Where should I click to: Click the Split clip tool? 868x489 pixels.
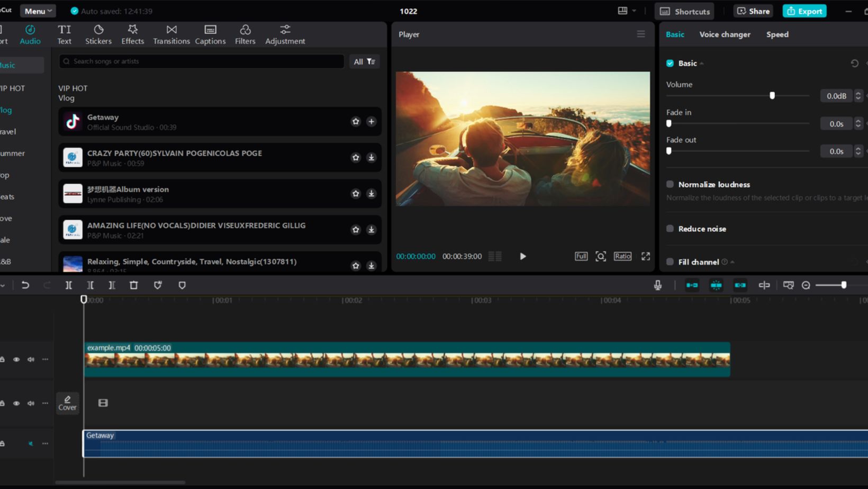point(68,285)
